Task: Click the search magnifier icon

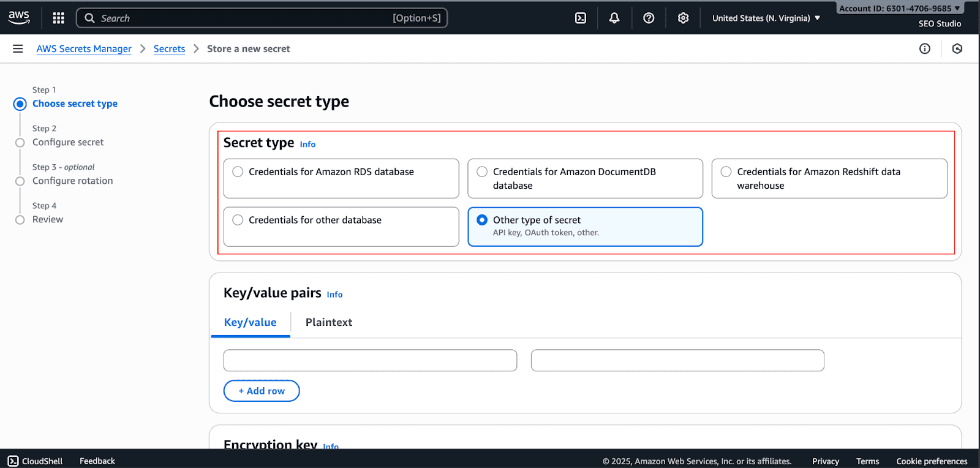Action: click(89, 18)
